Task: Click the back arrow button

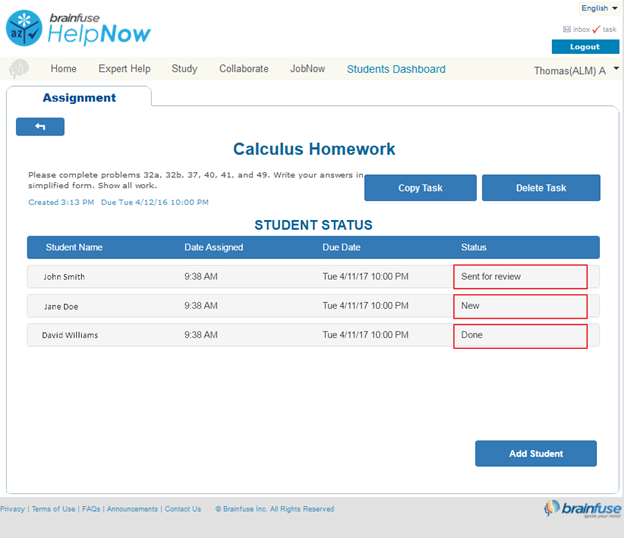Action: tap(40, 127)
